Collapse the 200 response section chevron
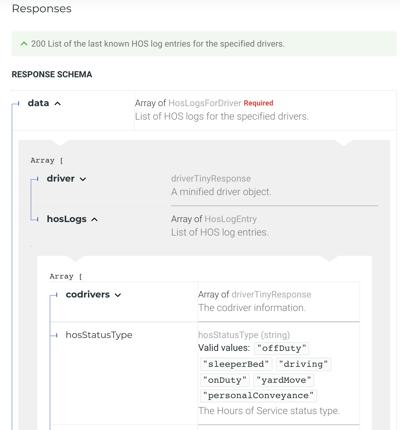The image size is (400, 430). tap(24, 44)
